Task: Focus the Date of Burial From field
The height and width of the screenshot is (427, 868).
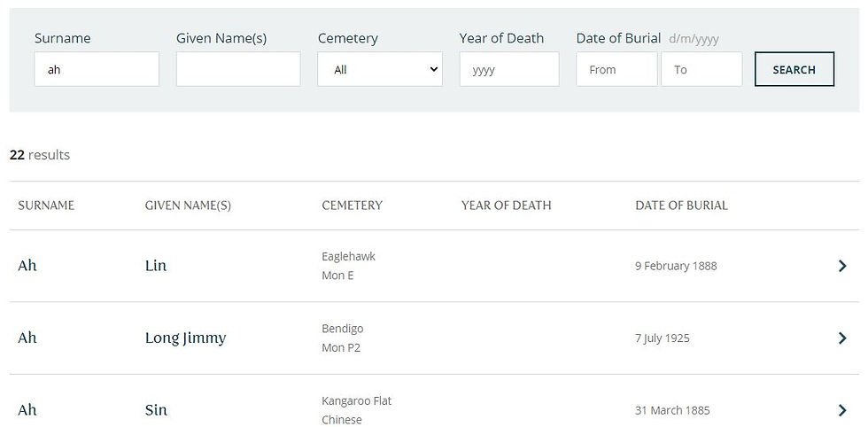Action: coord(616,69)
